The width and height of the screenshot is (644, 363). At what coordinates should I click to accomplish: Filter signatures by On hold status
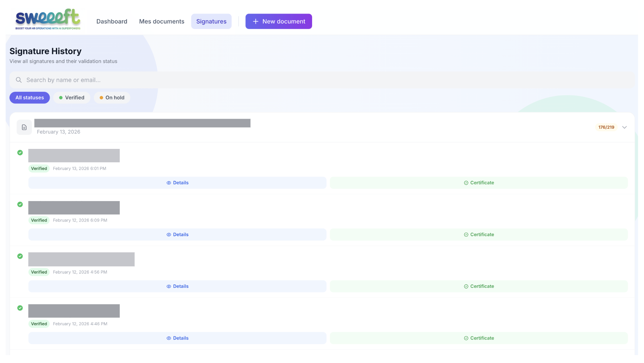tap(112, 98)
